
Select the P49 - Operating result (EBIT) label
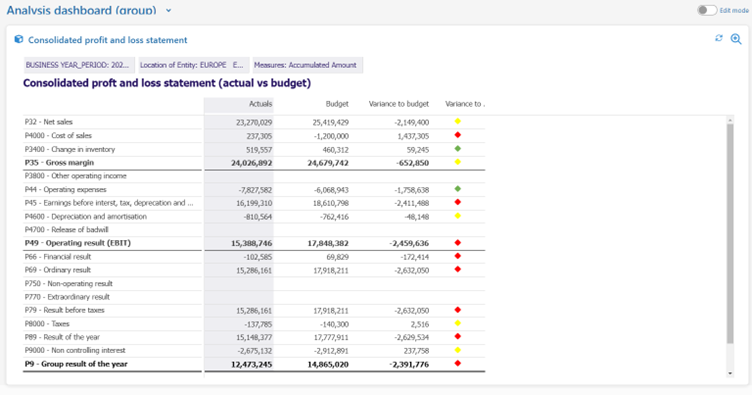tap(77, 243)
